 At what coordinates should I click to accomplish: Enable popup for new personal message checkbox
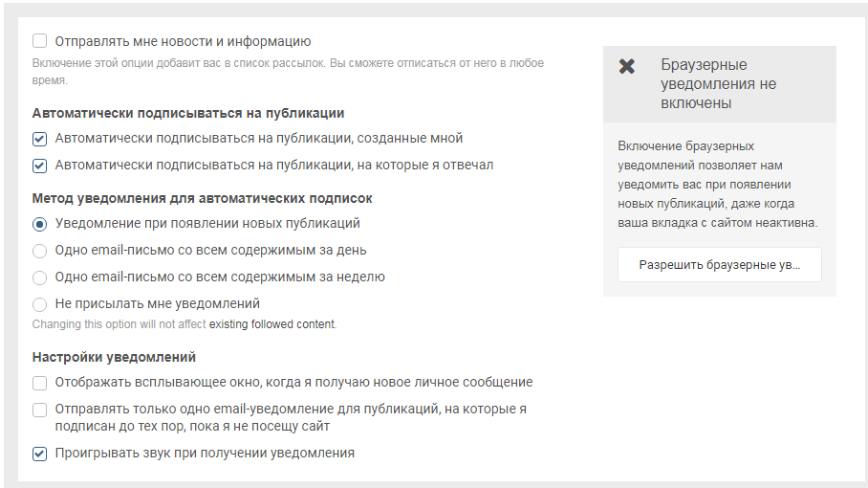point(39,383)
